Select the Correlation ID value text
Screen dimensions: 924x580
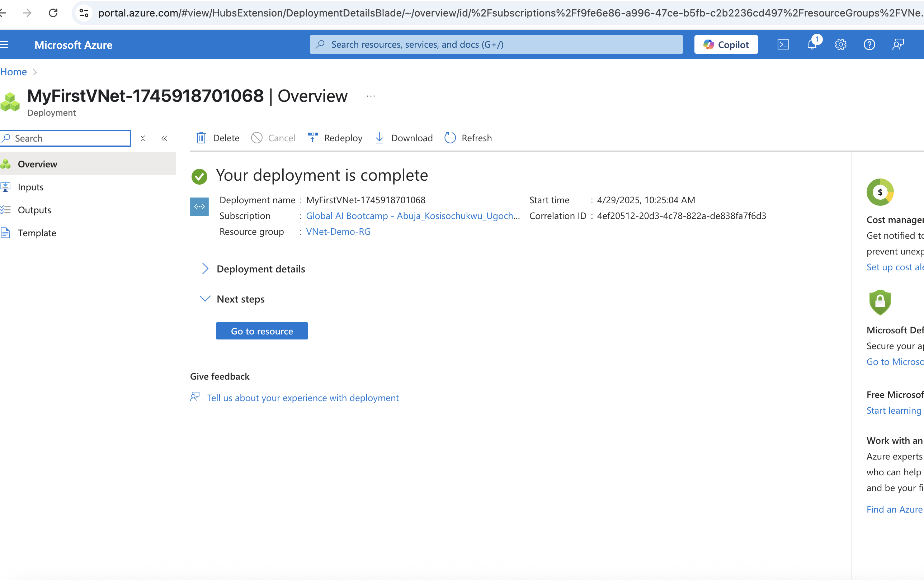682,215
